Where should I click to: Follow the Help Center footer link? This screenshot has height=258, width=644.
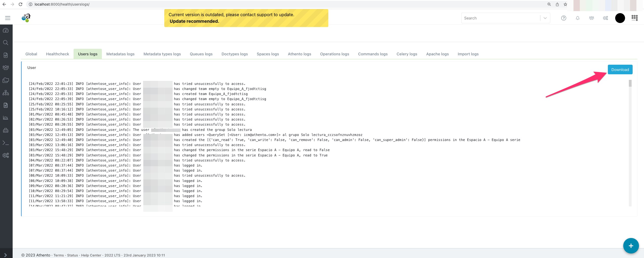tap(91, 255)
